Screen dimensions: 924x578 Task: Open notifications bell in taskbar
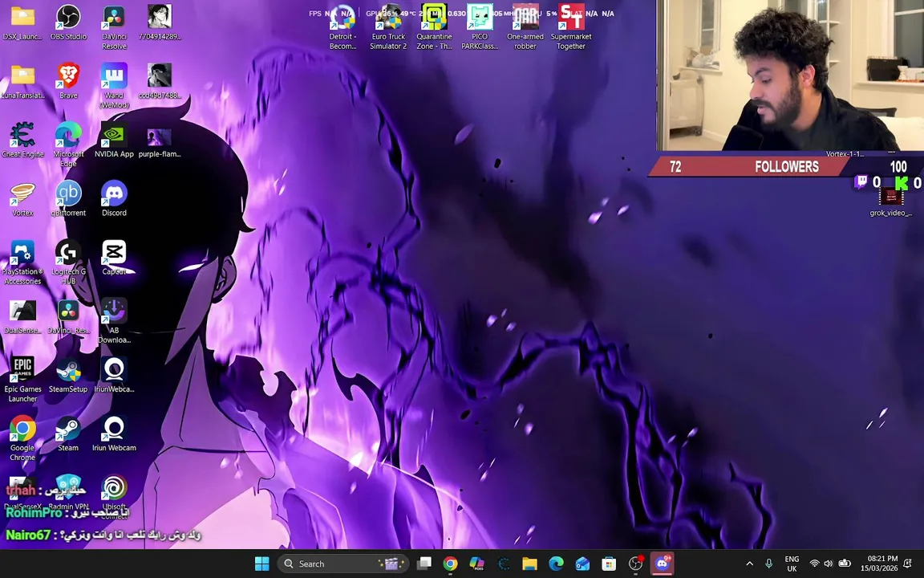[908, 564]
